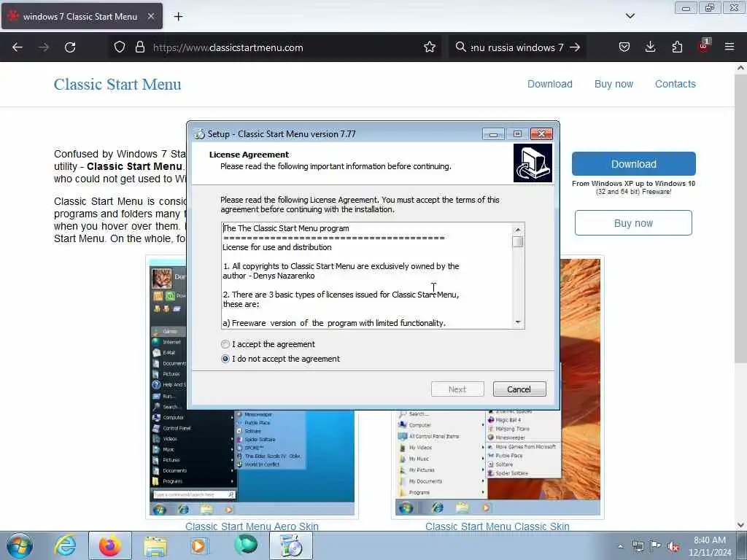The image size is (747, 560).
Task: Click the page scrollbar up arrow
Action: 741,68
